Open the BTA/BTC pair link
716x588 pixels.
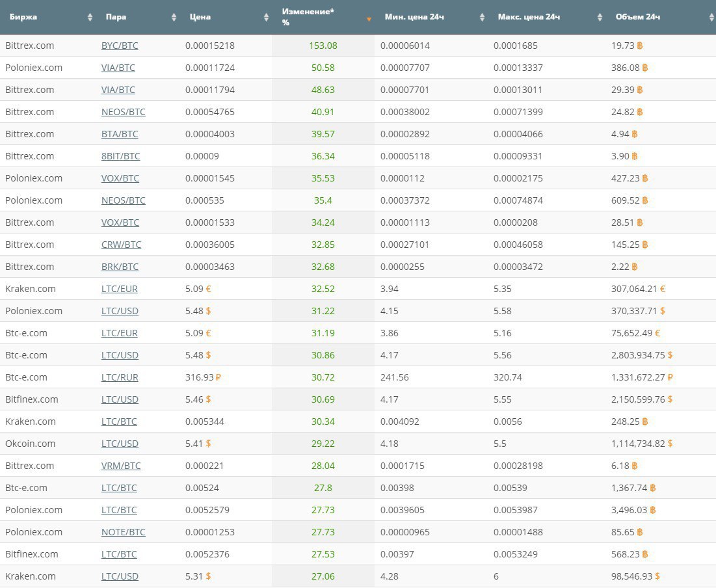[x=120, y=135]
